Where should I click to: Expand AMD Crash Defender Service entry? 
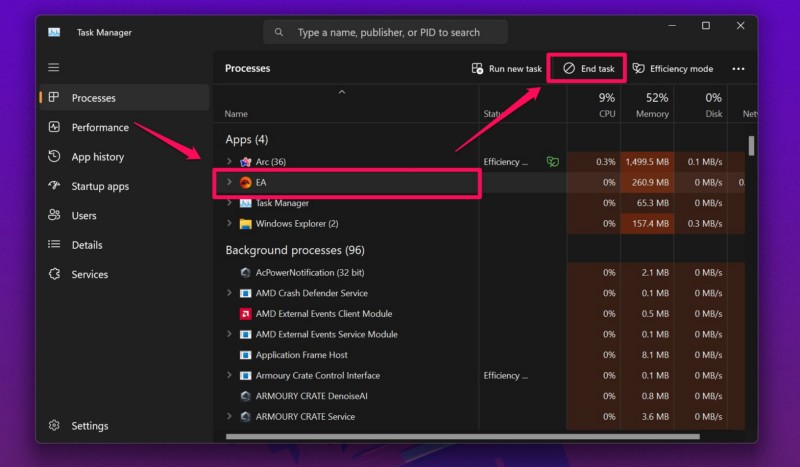pos(229,294)
